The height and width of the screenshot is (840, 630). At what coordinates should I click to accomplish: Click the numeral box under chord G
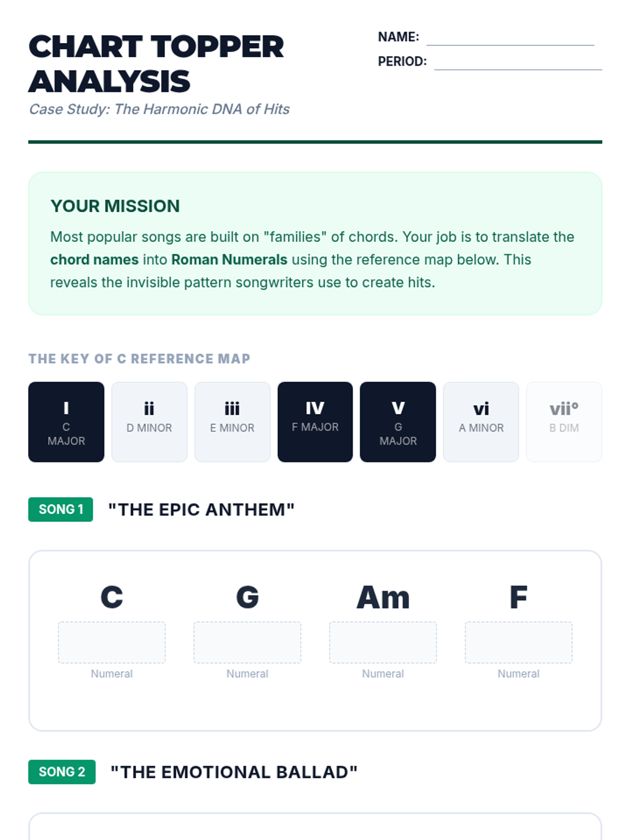247,643
